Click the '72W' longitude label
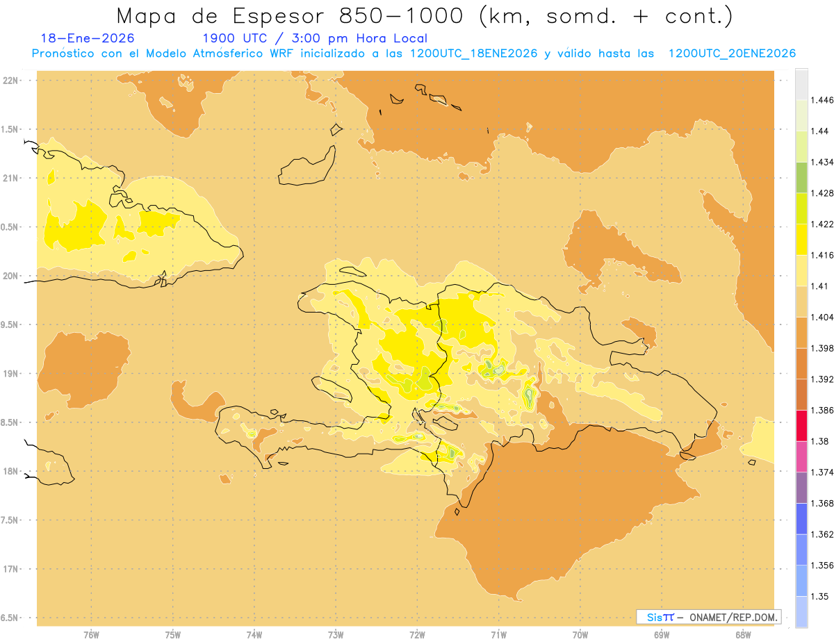The image size is (834, 644). [x=417, y=635]
